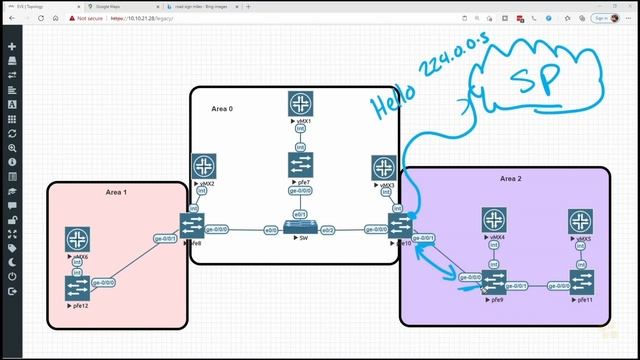The image size is (640, 360).
Task: Log out via the bottom sidebar icon
Action: click(12, 291)
